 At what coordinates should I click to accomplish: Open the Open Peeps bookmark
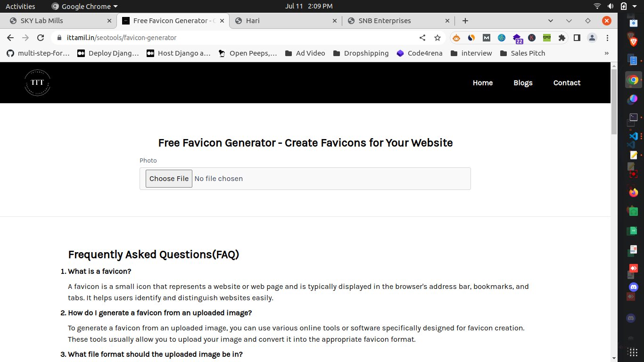[248, 53]
